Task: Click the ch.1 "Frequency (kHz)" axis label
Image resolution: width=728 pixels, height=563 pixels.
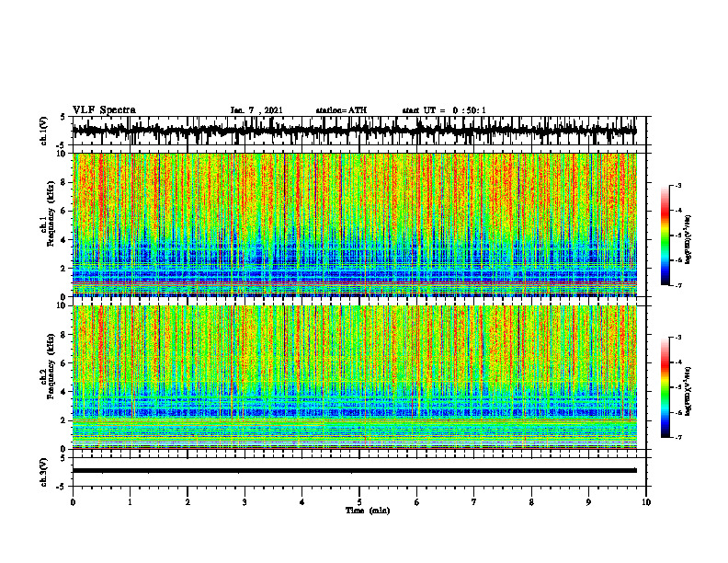Action: point(51,213)
